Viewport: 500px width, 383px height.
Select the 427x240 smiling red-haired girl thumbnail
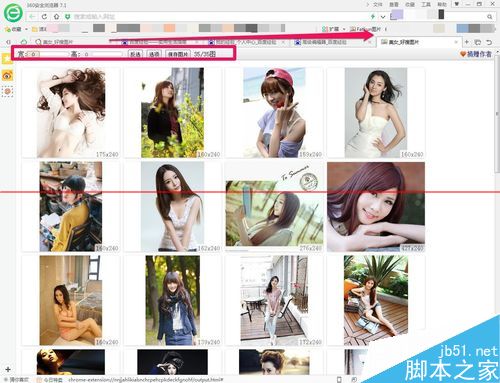[376, 207]
